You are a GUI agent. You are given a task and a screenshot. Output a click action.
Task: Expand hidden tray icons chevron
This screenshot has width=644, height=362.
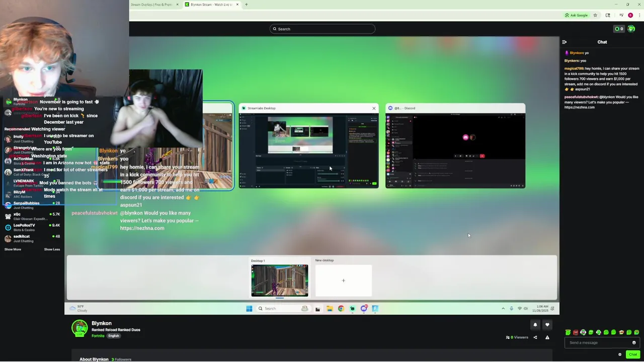[503, 308]
